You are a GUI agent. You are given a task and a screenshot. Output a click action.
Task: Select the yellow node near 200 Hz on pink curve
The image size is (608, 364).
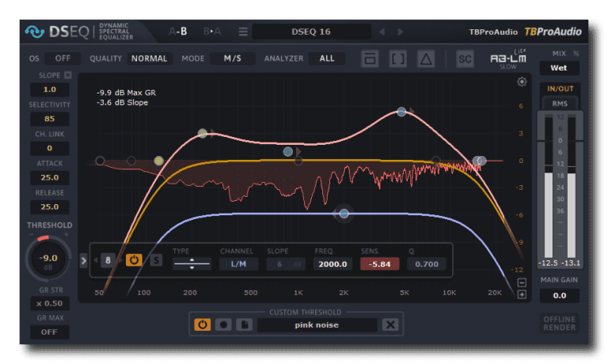(x=203, y=134)
